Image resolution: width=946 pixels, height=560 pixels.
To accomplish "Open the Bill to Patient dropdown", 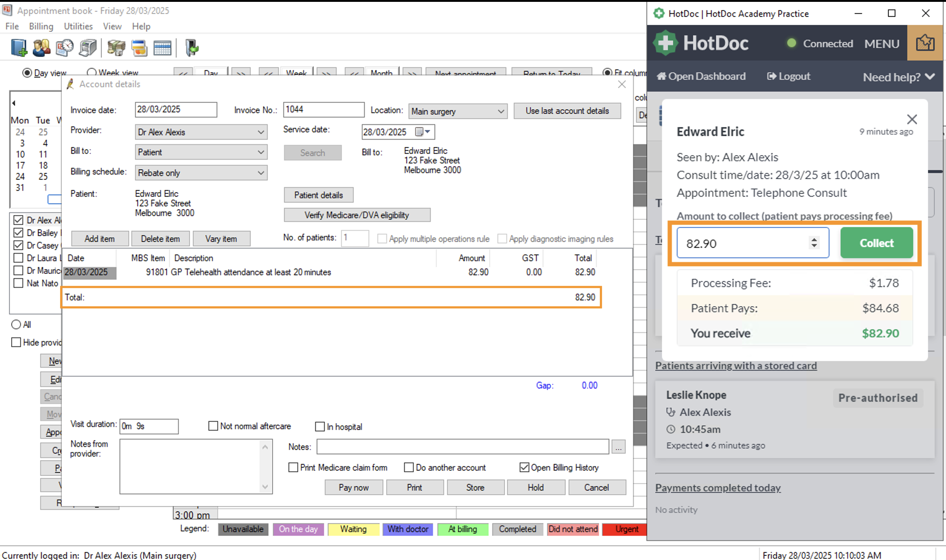I will (201, 152).
